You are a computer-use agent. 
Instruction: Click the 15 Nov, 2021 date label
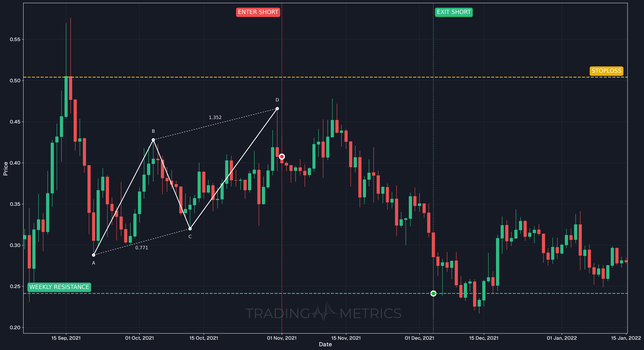coord(346,338)
